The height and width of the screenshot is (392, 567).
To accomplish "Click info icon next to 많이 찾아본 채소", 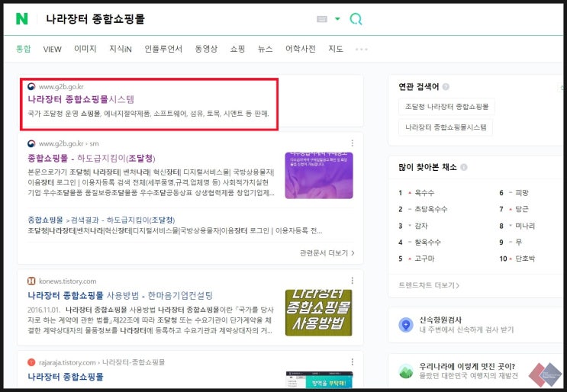I will click(464, 167).
